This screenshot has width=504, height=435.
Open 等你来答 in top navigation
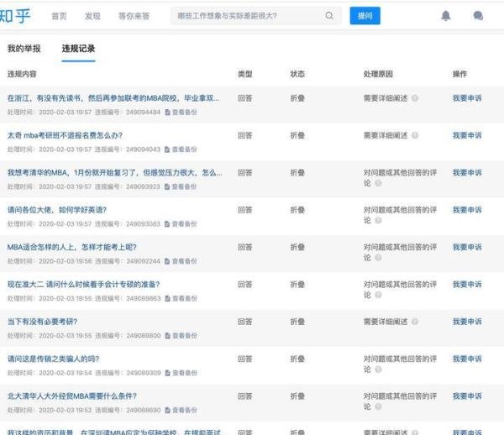click(134, 16)
